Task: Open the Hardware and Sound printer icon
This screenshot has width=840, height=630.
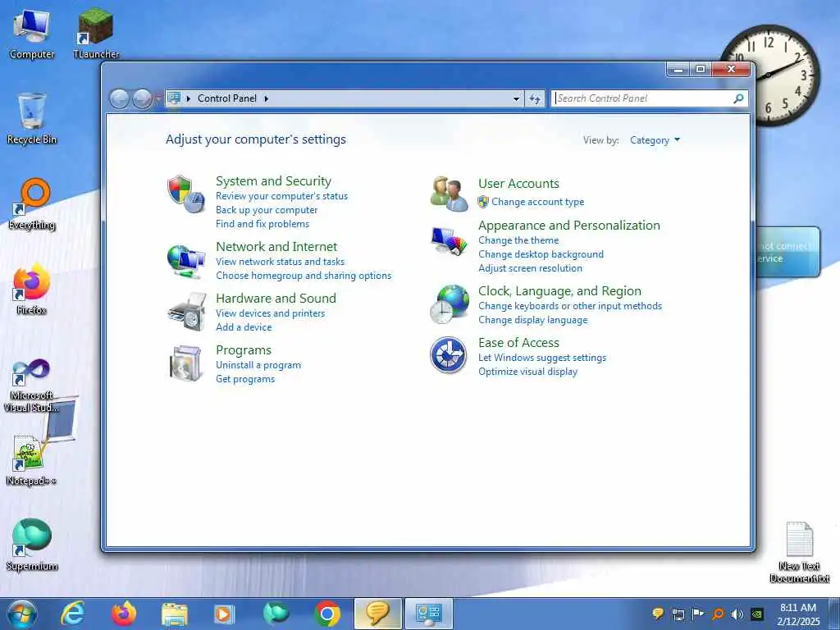Action: pyautogui.click(x=186, y=312)
